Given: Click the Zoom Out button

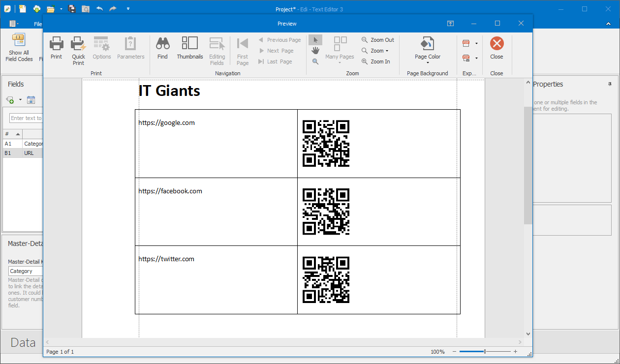Looking at the screenshot, I should coord(377,39).
